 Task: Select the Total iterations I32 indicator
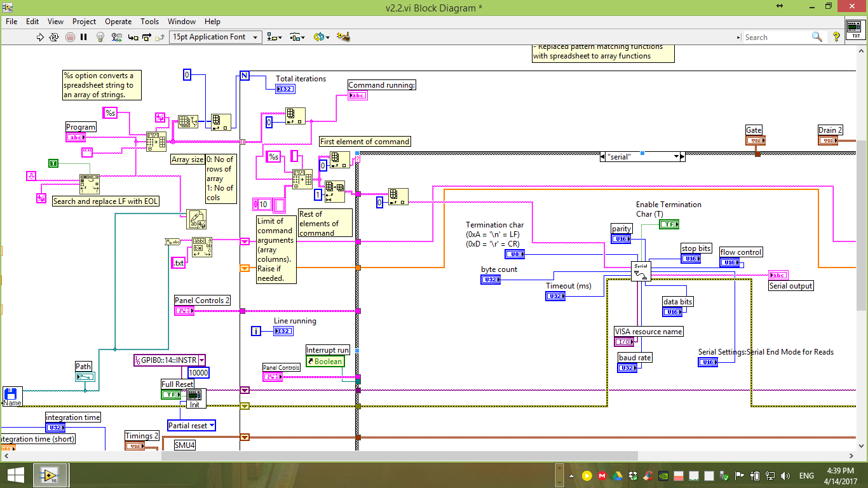[x=285, y=89]
